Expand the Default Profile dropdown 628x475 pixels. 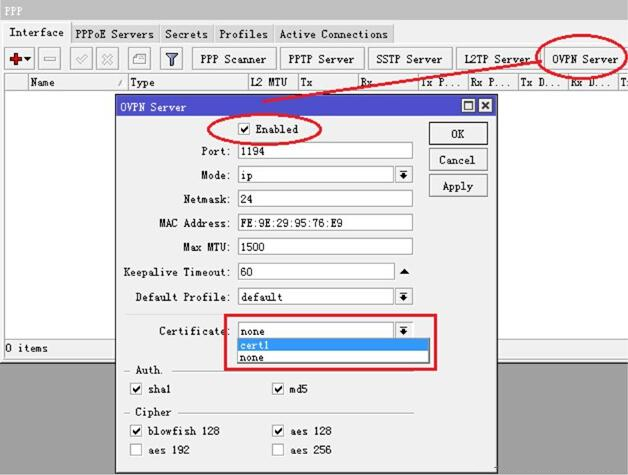[404, 297]
